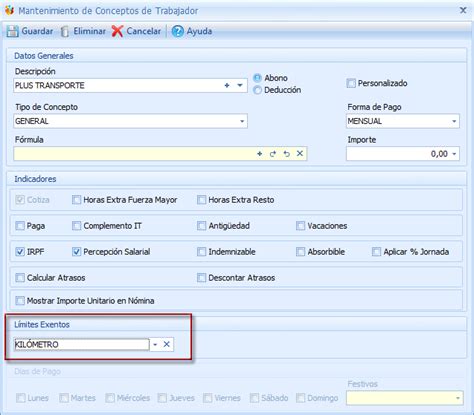Click the GENERAL value in Tipo de Concepto

point(32,121)
